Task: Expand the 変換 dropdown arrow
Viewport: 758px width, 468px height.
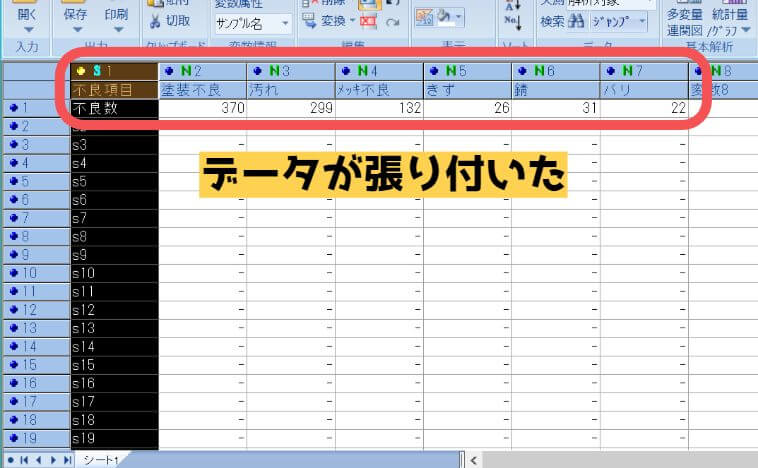Action: click(x=352, y=20)
